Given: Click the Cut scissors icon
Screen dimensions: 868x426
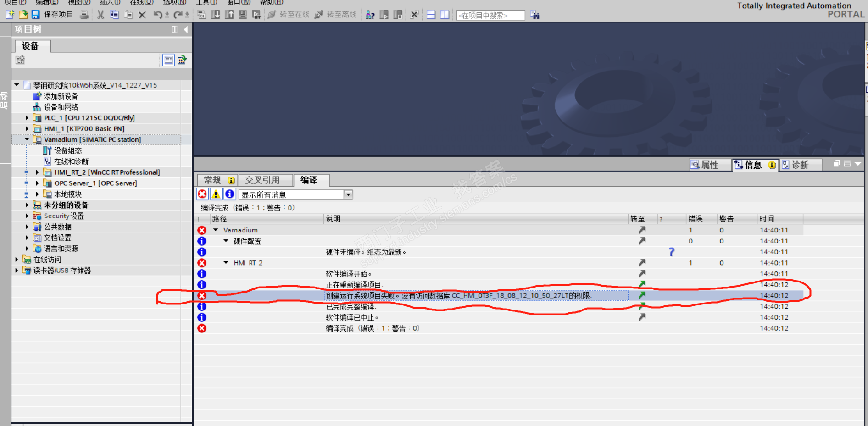Looking at the screenshot, I should tap(100, 15).
